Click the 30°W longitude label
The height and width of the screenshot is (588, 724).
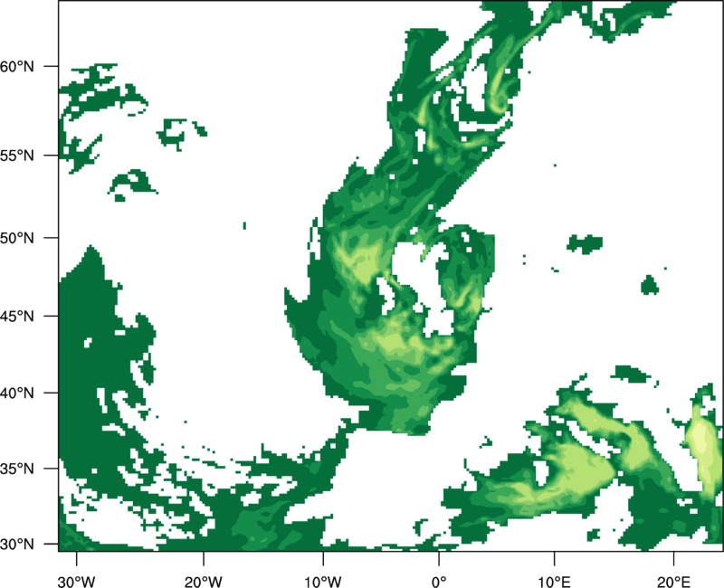pos(77,582)
